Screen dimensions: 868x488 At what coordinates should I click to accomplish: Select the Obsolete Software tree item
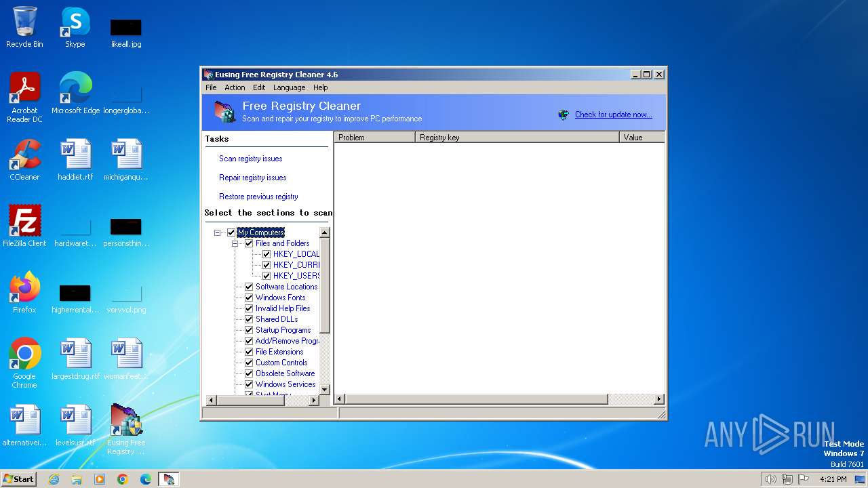285,373
